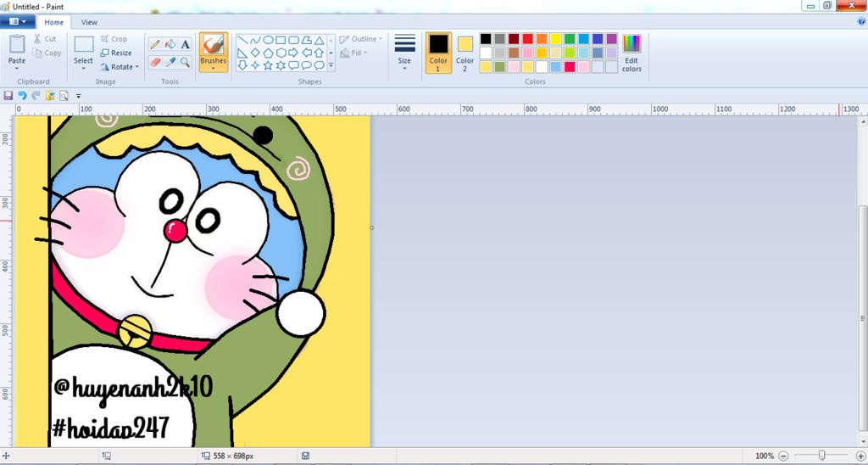Click the zoom slider handle

pos(822,456)
